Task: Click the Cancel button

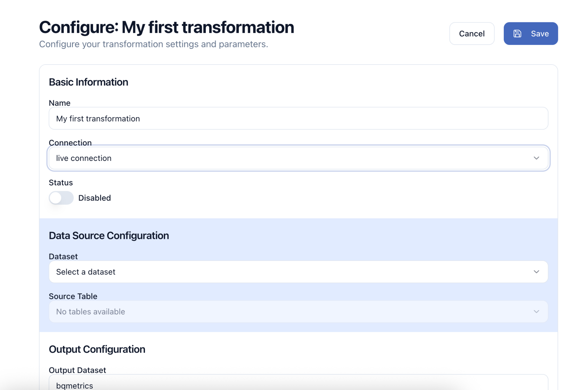Action: (472, 34)
